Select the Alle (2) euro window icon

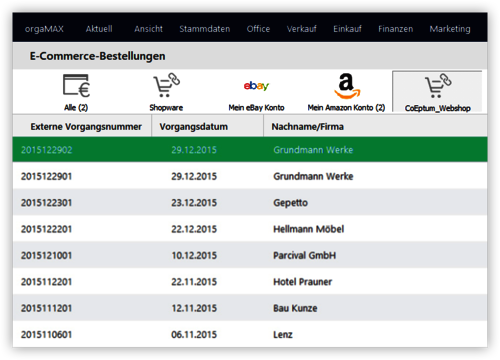click(76, 85)
